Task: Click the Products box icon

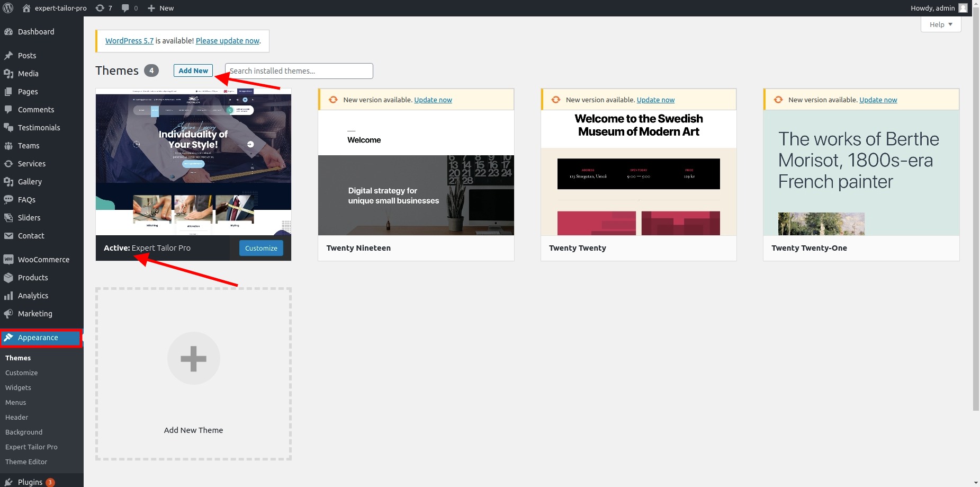Action: click(8, 278)
